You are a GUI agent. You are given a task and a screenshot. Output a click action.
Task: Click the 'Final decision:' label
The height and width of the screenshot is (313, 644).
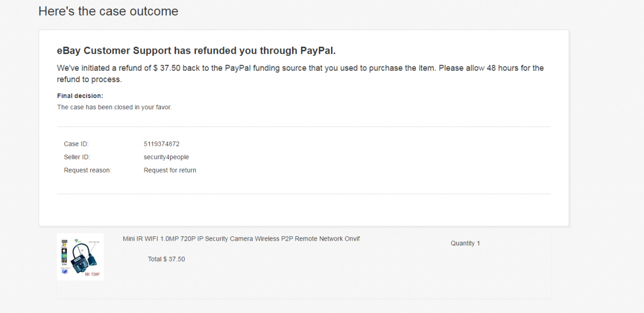pyautogui.click(x=80, y=96)
